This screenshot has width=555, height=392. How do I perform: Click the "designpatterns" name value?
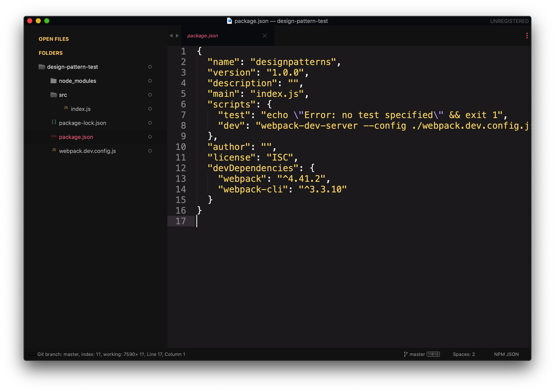click(293, 62)
